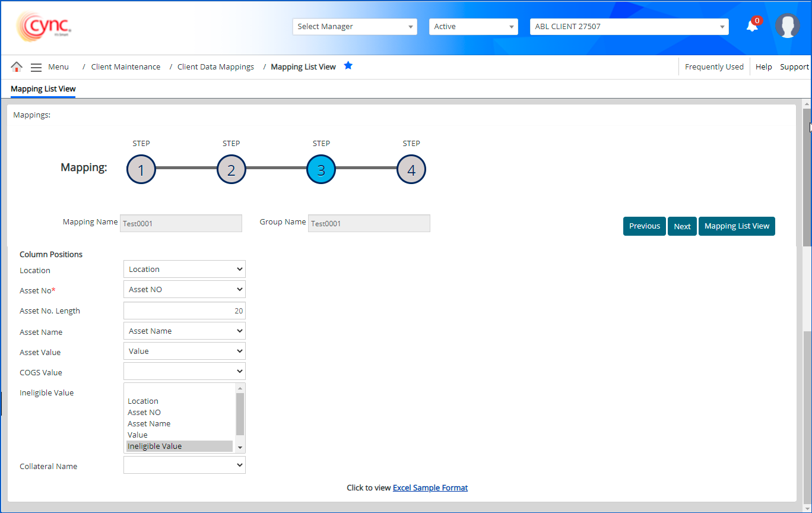Viewport: 812px width, 513px height.
Task: Open the hamburger Menu icon
Action: [36, 67]
